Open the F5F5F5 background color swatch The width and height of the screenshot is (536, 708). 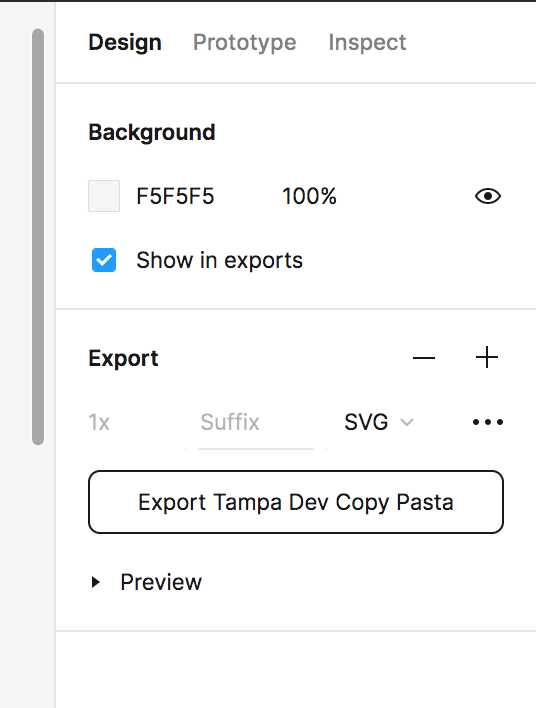(104, 196)
